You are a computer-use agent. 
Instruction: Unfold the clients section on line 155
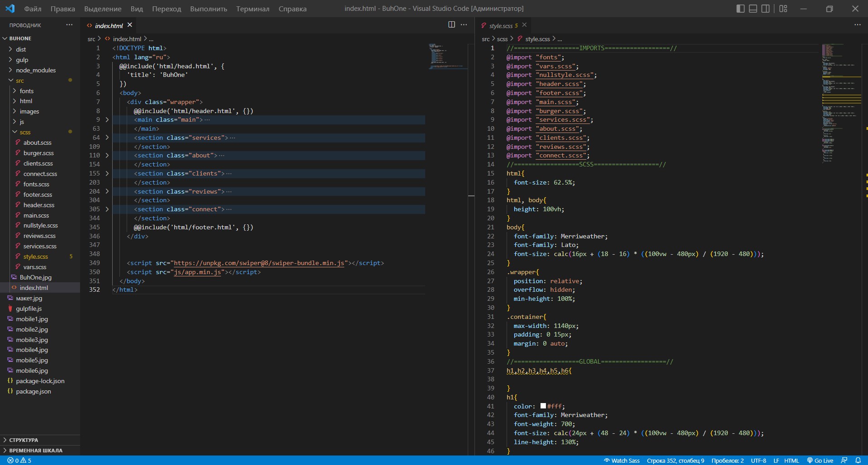pyautogui.click(x=107, y=173)
